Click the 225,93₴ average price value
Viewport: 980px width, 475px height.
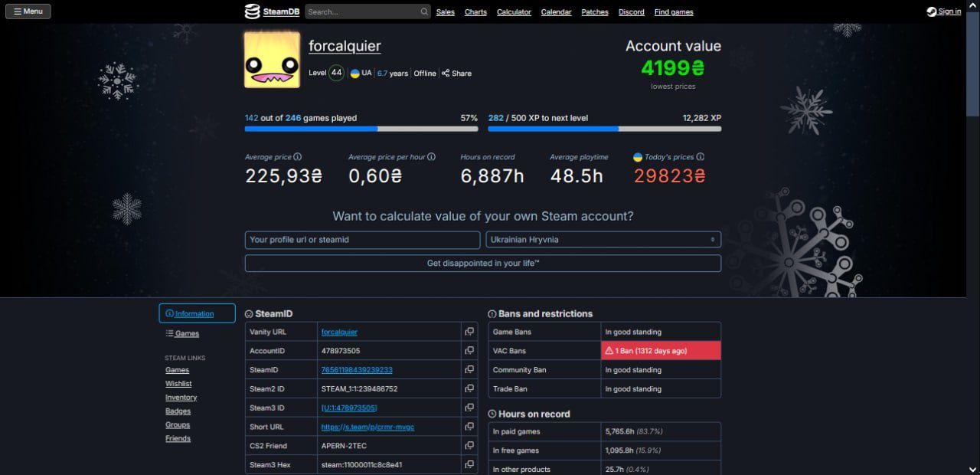[x=283, y=176]
